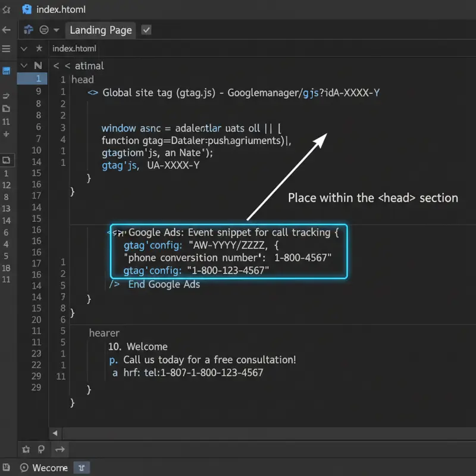Toggle the checkbox next to Landing Page tab
Screen dimensions: 476x476
point(146,30)
